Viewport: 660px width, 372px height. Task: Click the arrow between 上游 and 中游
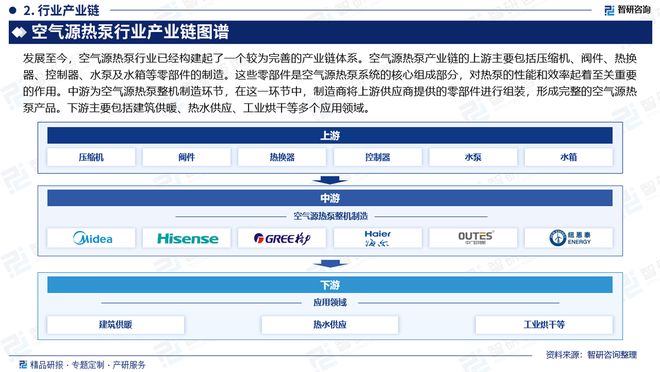[330, 181]
